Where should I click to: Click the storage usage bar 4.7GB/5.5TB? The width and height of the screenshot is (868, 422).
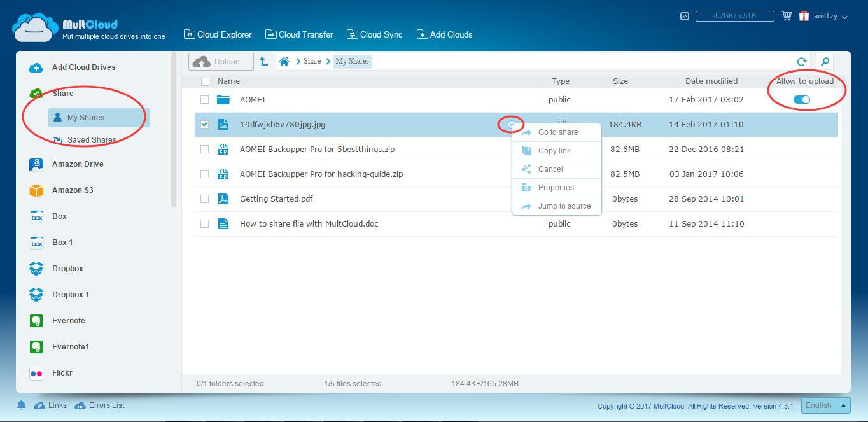734,16
